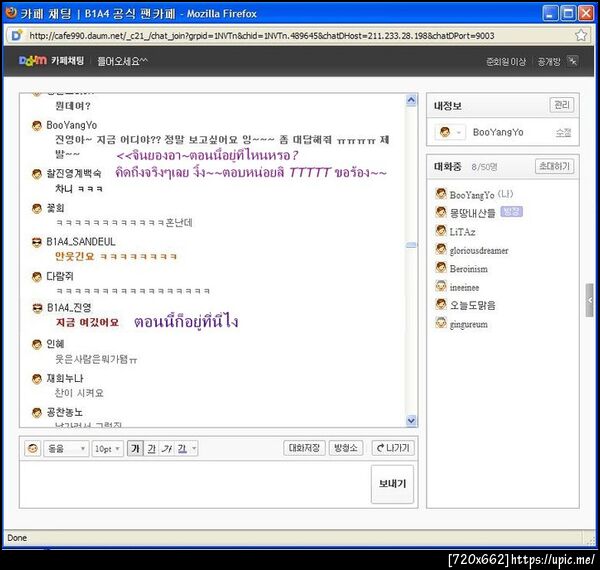Click B1A4_진영 username in chat
This screenshot has height=570, width=600.
[x=69, y=308]
